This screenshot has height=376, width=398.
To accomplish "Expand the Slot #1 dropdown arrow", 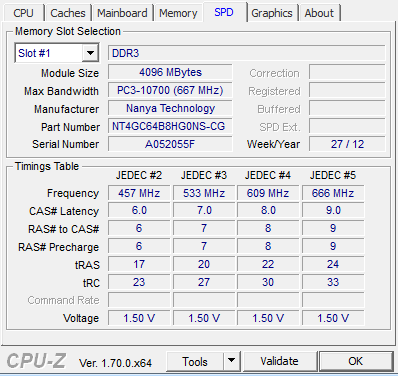I will [90, 53].
